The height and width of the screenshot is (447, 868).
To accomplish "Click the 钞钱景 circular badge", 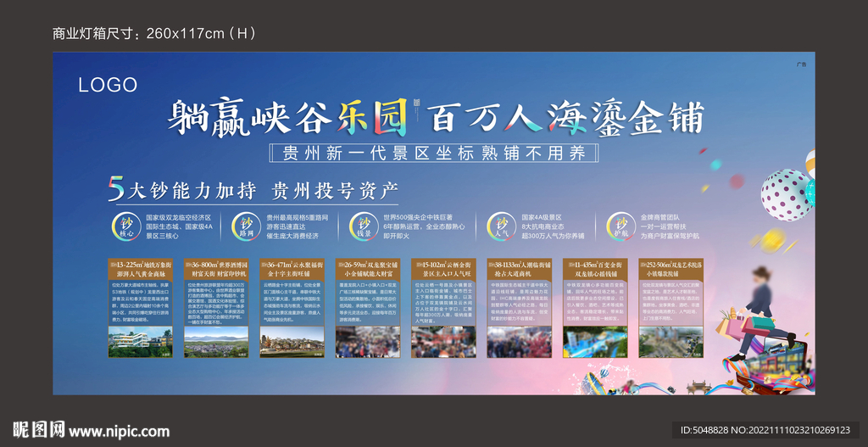I will pos(364,226).
